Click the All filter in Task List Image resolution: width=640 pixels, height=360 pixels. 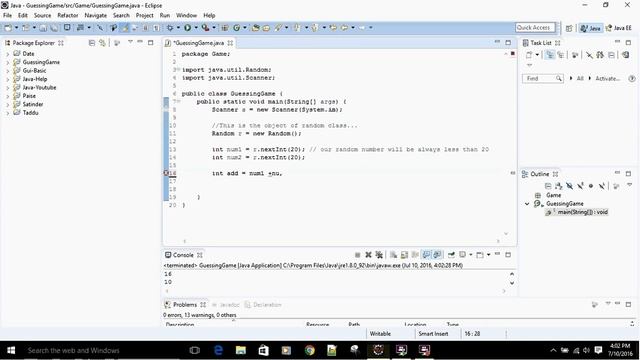pyautogui.click(x=580, y=78)
